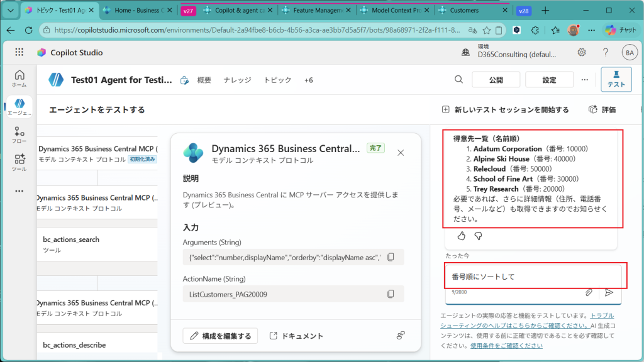Image resolution: width=644 pixels, height=362 pixels.
Task: Switch to the ナレッジ tab
Action: click(x=237, y=80)
